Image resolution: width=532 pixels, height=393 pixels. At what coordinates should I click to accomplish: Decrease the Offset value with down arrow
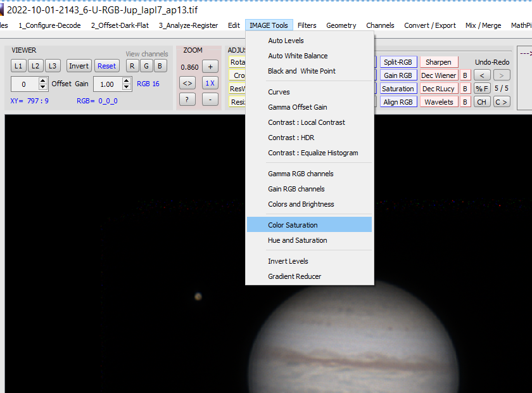click(43, 87)
